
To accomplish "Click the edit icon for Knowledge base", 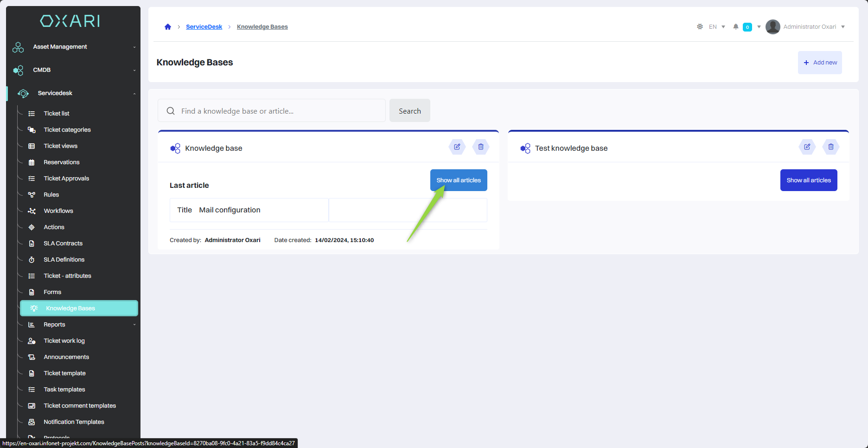I will click(457, 147).
